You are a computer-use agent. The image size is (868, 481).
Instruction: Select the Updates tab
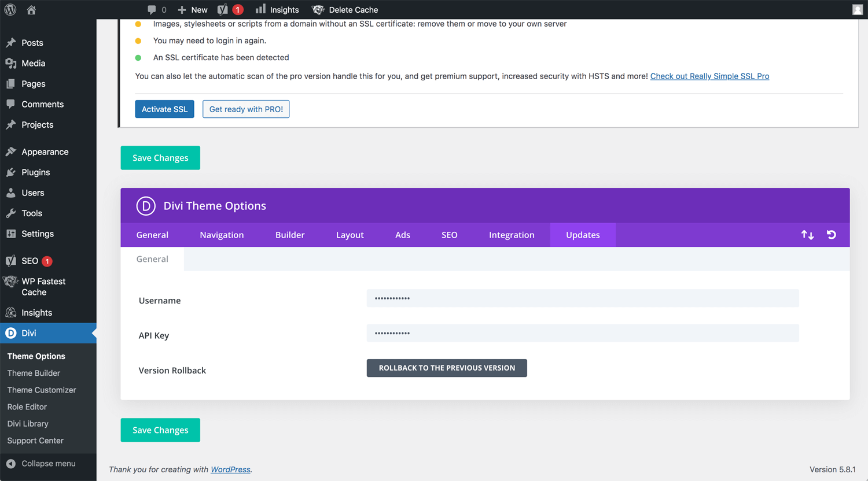point(583,235)
